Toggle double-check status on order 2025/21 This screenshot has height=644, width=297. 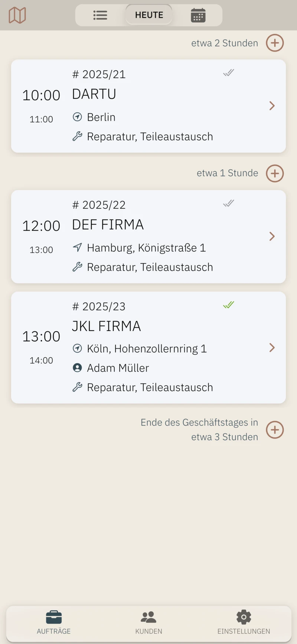coord(229,73)
